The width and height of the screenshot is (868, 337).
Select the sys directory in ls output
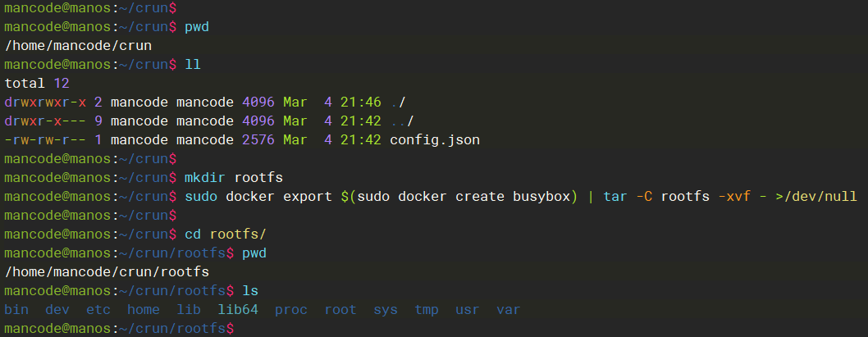click(x=386, y=309)
